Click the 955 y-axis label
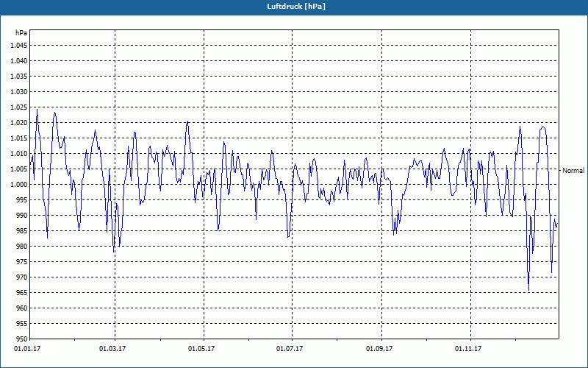 (22, 324)
